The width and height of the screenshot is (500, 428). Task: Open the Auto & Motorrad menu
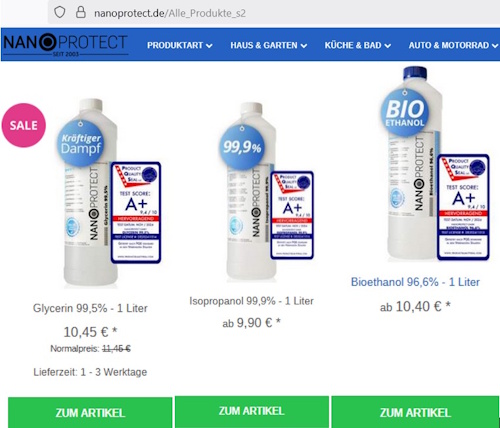tap(453, 45)
